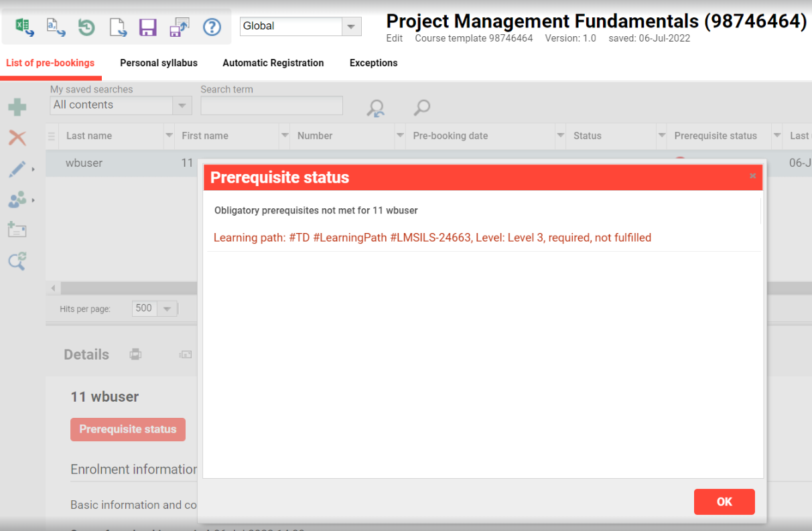Click the print icon beside Details
Screen dimensions: 812x531
coord(135,354)
